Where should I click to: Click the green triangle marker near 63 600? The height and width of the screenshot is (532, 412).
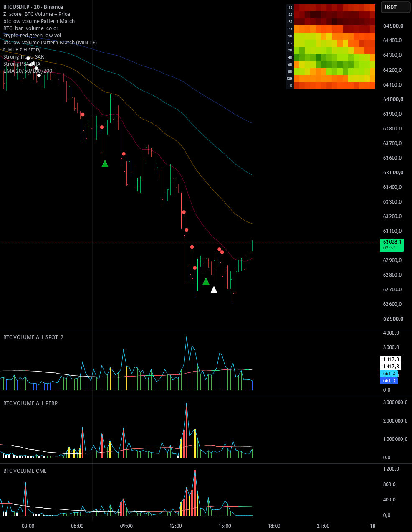tap(105, 164)
